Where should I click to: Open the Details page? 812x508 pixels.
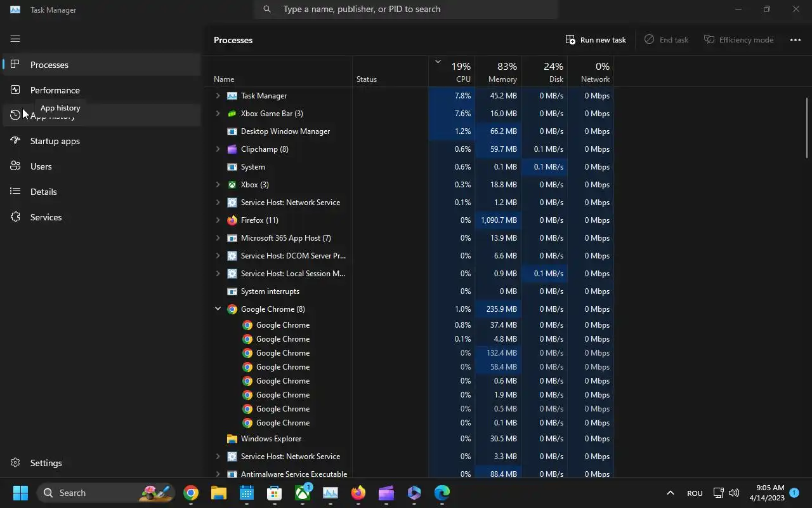[x=101, y=192]
